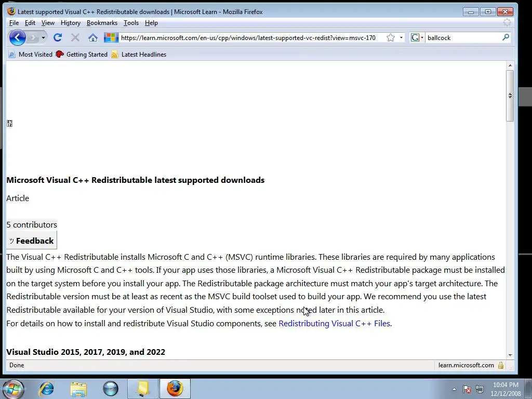Viewport: 532px width, 399px height.
Task: Go back with the blue Back arrow
Action: [17, 37]
